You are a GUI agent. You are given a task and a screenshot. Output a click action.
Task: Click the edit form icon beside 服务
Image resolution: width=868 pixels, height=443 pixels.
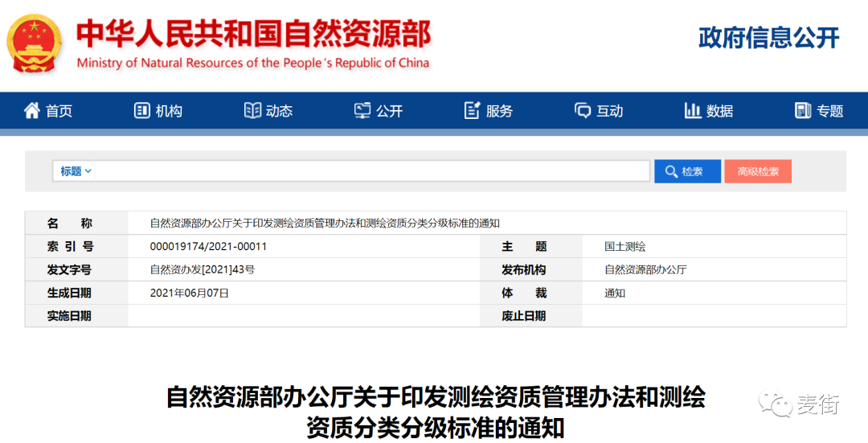click(x=473, y=111)
